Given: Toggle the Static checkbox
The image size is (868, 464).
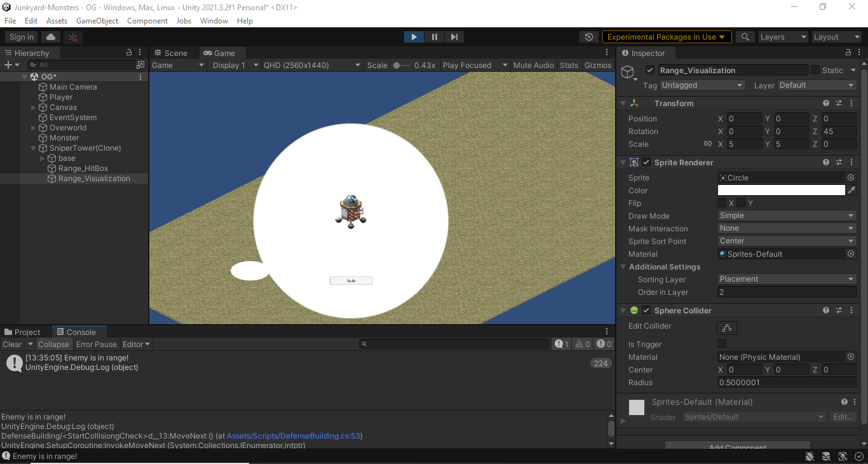Looking at the screenshot, I should 815,70.
